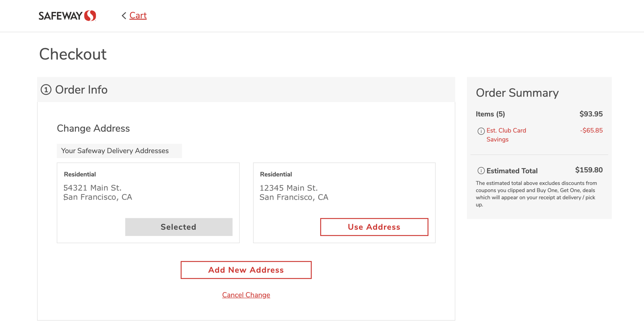Click the back chevron beside Cart
Image resolution: width=644 pixels, height=330 pixels.
[x=124, y=16]
